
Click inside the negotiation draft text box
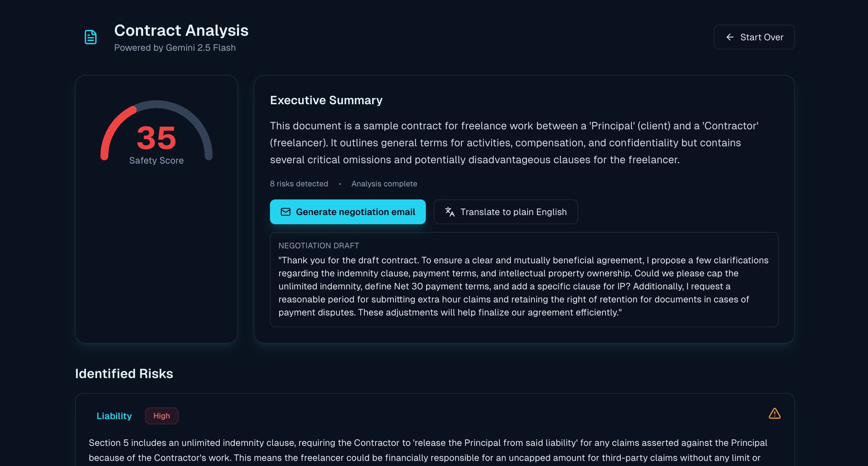point(524,286)
